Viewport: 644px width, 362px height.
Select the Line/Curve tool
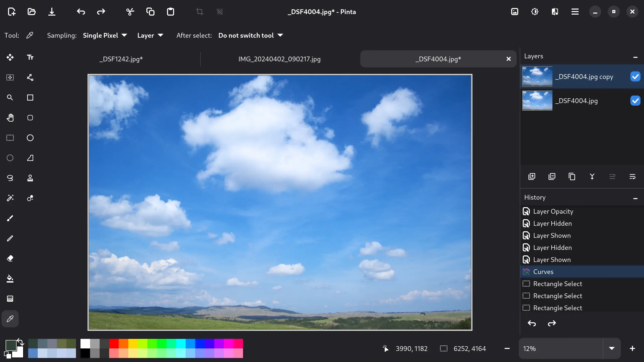(30, 77)
